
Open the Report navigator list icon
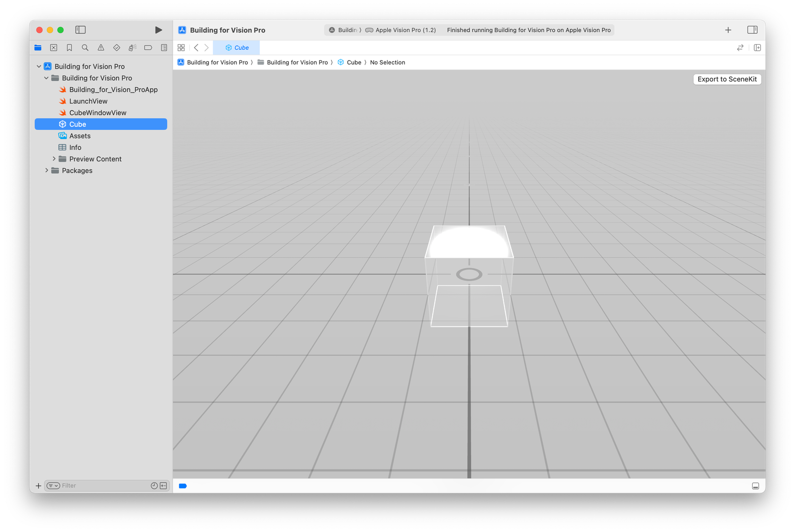pyautogui.click(x=164, y=47)
